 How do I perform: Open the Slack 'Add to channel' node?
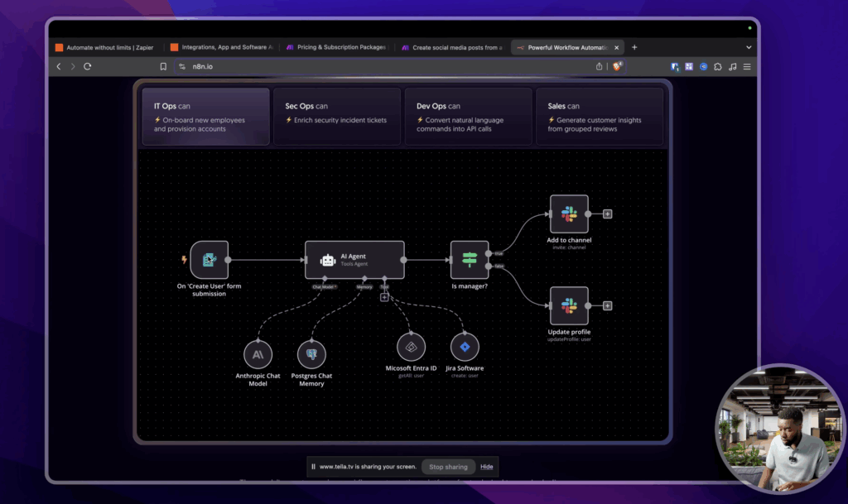569,214
